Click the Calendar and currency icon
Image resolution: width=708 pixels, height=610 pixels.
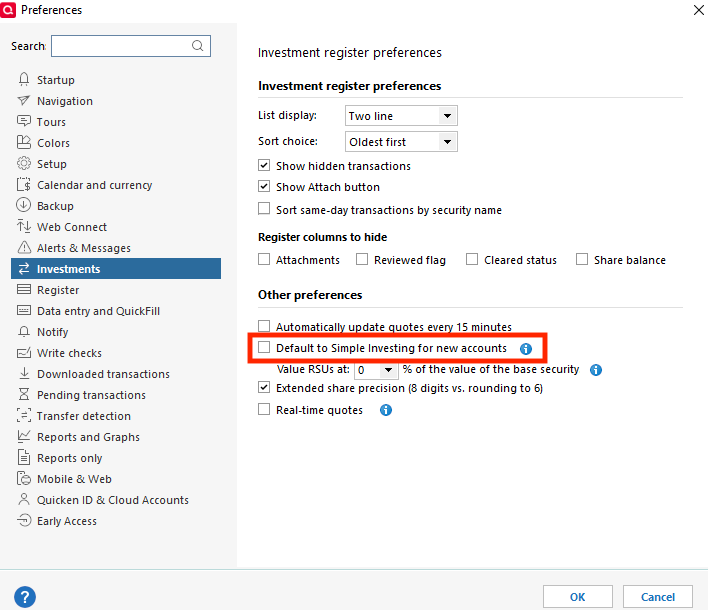[x=23, y=185]
